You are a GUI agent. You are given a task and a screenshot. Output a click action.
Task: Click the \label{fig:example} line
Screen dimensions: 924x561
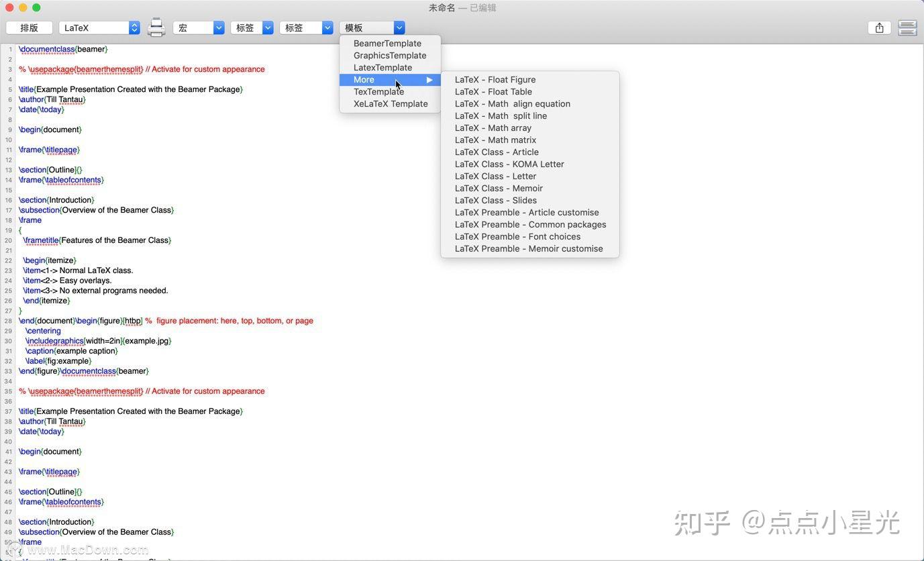tap(58, 361)
